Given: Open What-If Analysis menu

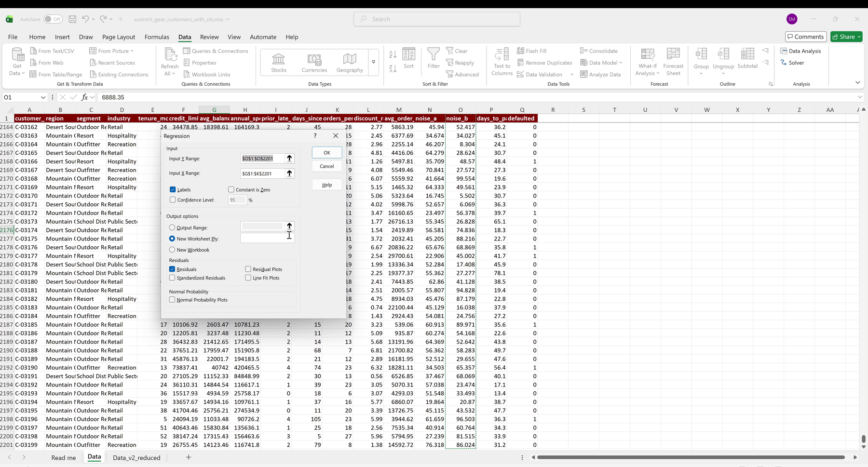Looking at the screenshot, I should coord(648,62).
